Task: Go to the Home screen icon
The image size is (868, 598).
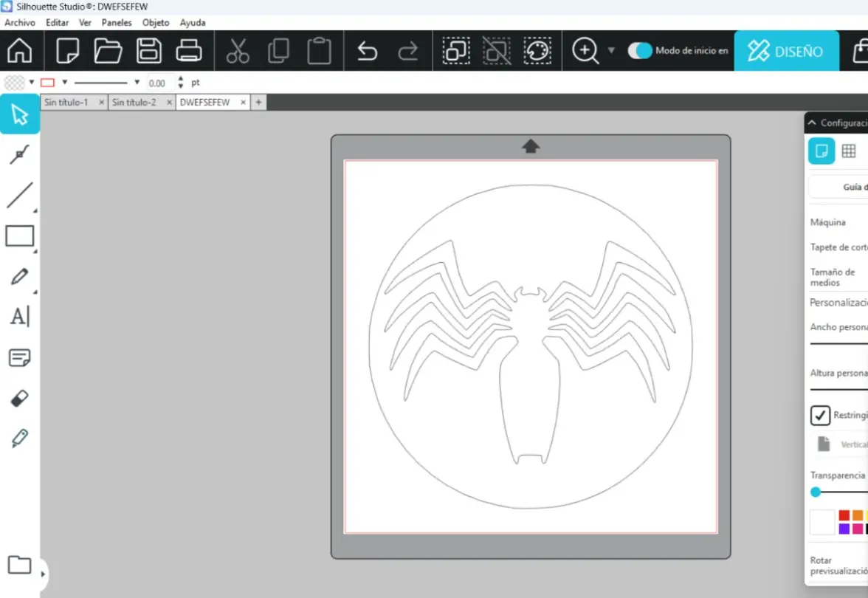Action: click(x=19, y=50)
